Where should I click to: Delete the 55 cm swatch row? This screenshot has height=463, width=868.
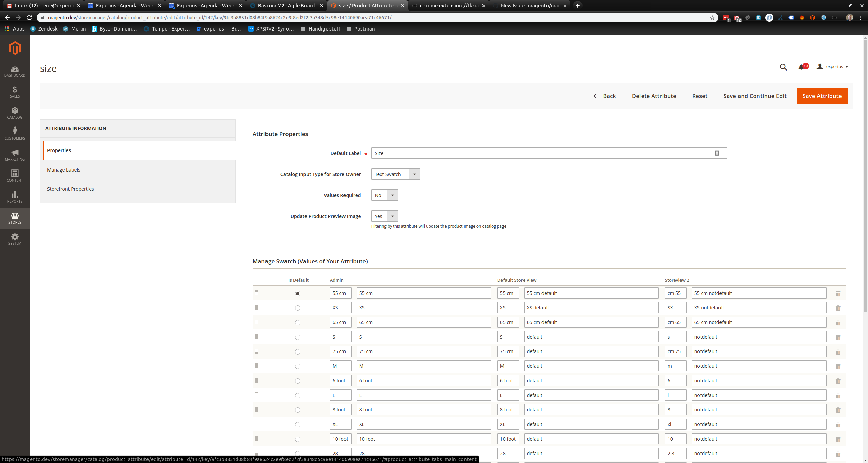coord(838,294)
